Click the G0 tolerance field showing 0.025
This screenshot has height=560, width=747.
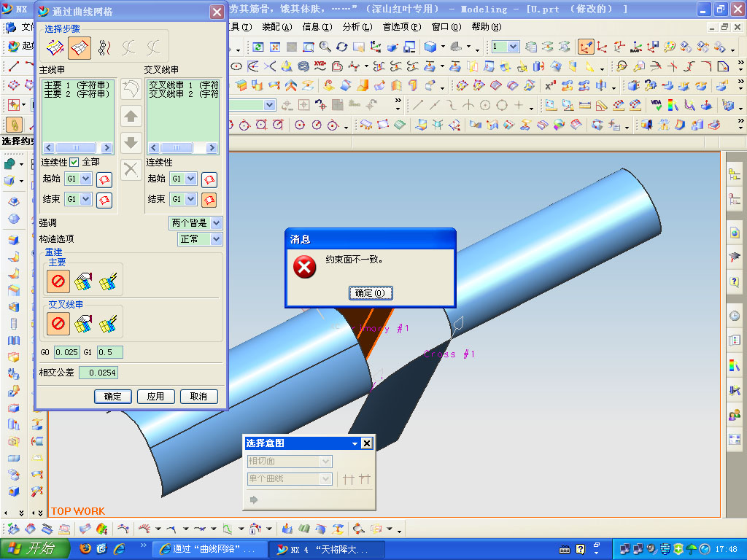66,352
